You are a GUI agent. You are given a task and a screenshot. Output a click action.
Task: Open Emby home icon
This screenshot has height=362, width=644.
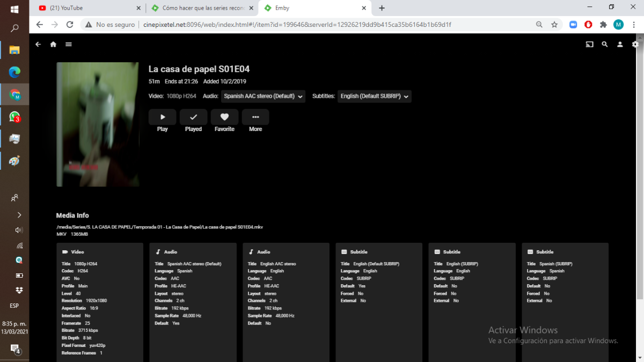point(53,45)
